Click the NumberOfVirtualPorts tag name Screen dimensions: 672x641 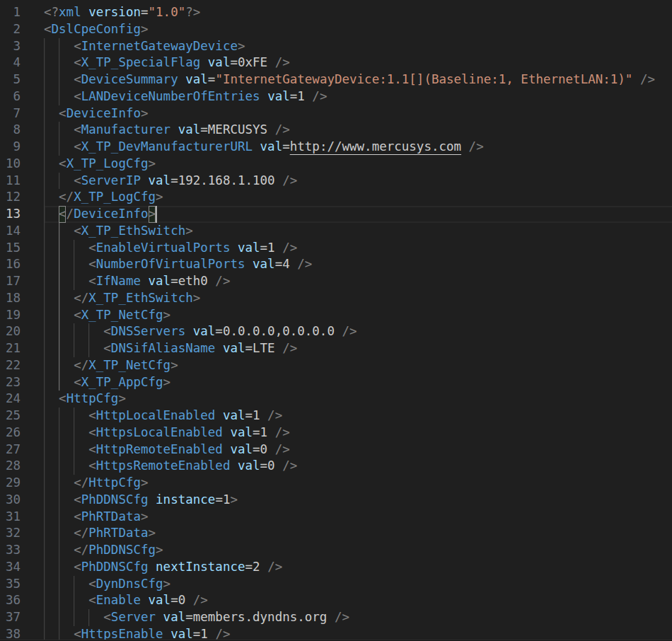click(170, 264)
